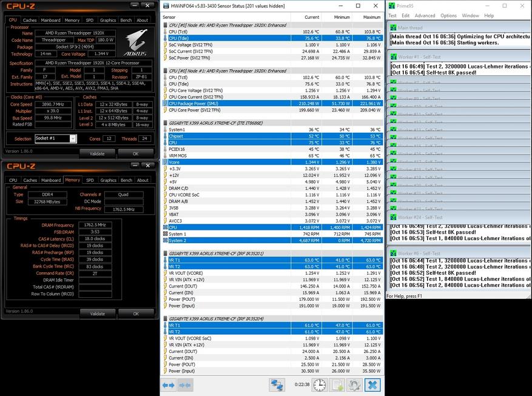Open HWiNFO sensor settings gear icon
Screen dimensions: 532x396
[354, 385]
